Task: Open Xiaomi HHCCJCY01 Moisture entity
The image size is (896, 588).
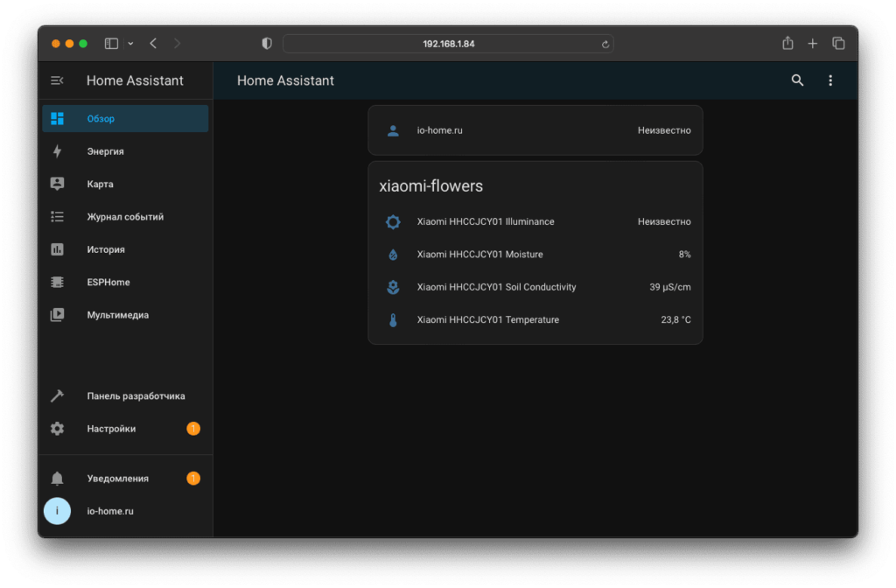Action: 535,255
